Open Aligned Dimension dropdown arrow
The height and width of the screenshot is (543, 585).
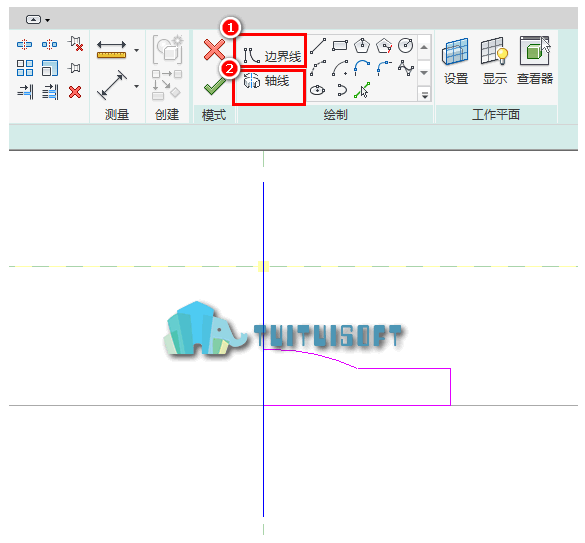137,86
